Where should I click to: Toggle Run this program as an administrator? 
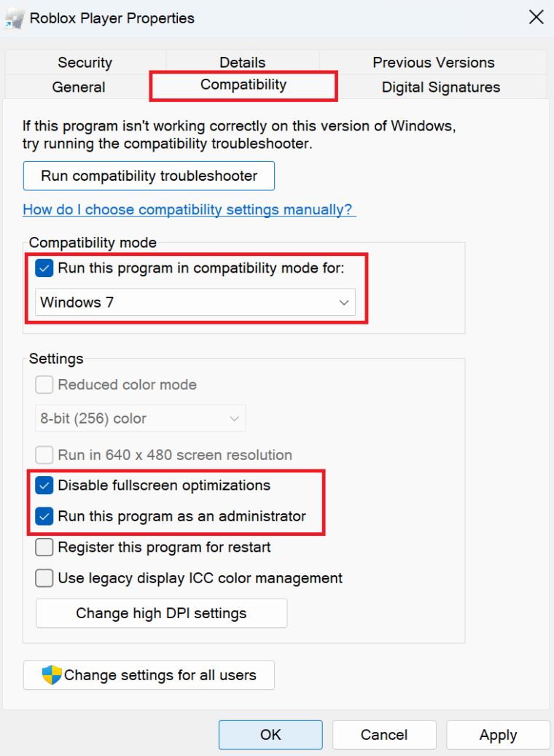coord(44,516)
